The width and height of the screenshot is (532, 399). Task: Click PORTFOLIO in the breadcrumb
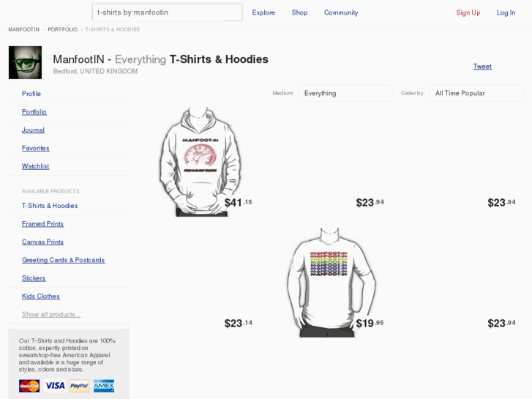click(x=62, y=29)
